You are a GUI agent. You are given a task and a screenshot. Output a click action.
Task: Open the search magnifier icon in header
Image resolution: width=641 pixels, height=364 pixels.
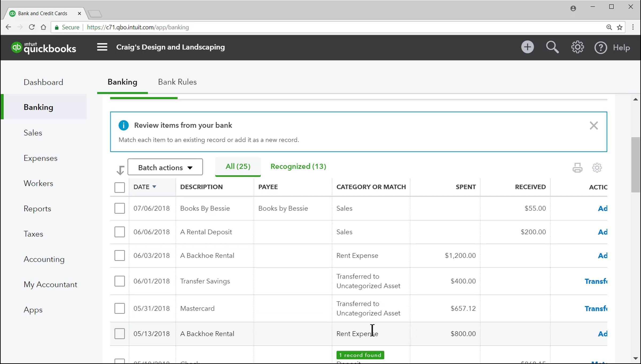coord(552,47)
